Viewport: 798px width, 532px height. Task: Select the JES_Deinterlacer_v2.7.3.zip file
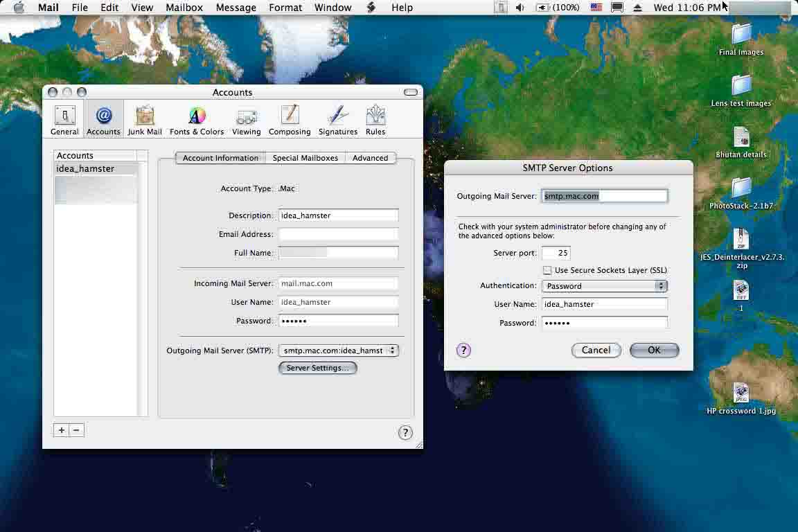tap(741, 249)
